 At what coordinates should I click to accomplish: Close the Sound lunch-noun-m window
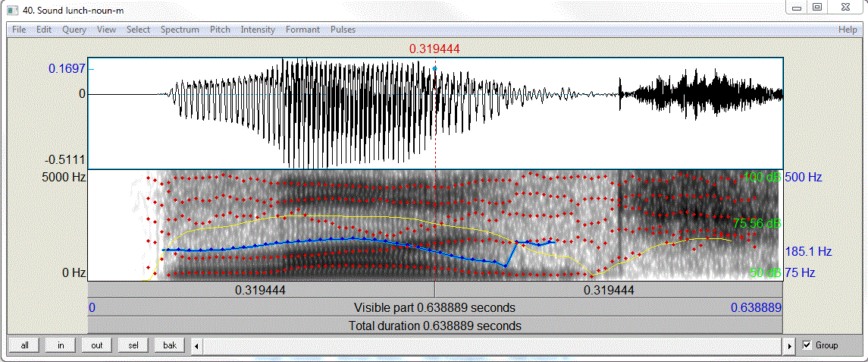click(x=846, y=7)
